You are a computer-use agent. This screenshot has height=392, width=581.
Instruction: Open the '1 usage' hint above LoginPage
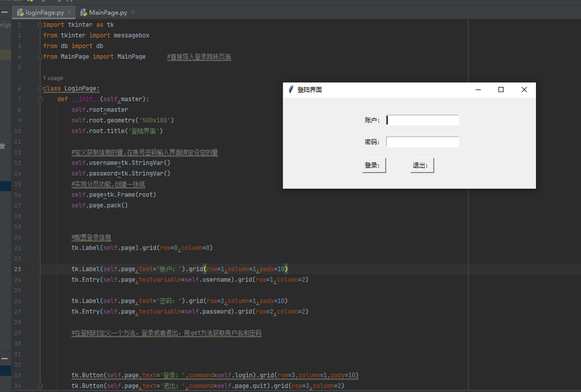[53, 78]
